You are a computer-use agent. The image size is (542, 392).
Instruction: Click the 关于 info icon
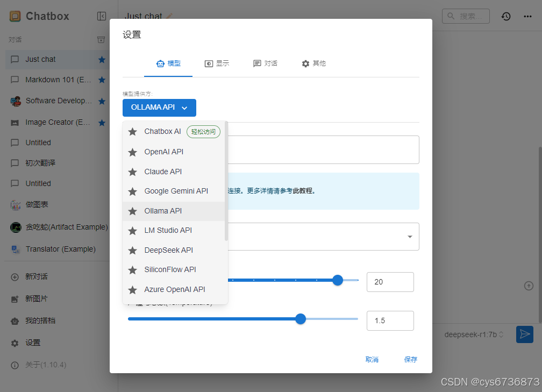(15, 365)
